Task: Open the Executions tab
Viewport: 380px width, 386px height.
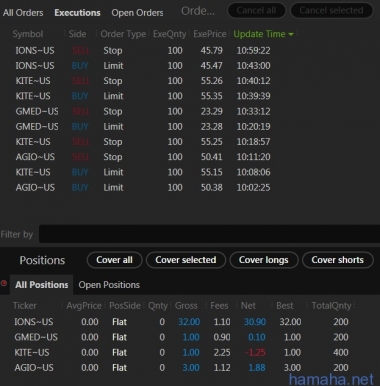Action: [x=77, y=13]
